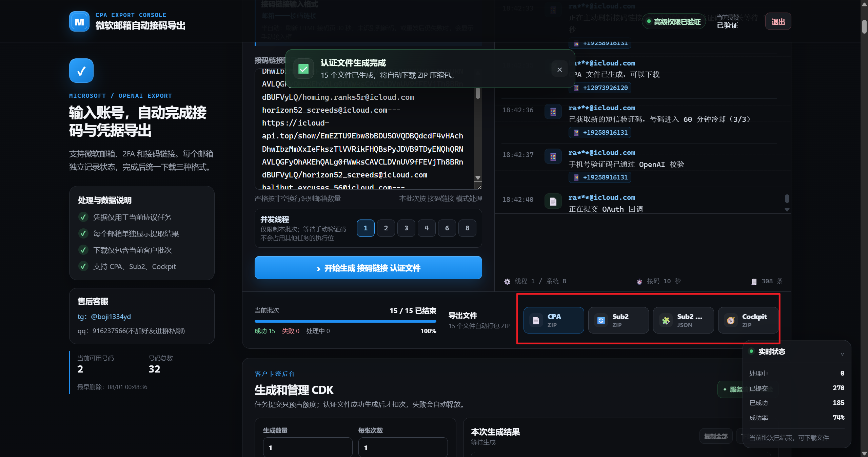Click the check icon beside 凭据仅用于当前协议任务
Image resolution: width=868 pixels, height=457 pixels.
coord(83,217)
